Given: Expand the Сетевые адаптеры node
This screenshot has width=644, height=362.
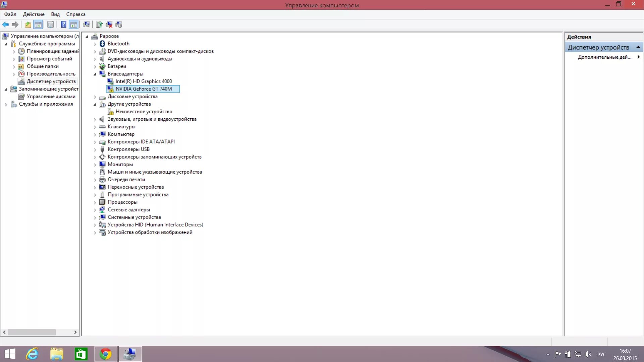Looking at the screenshot, I should coord(95,210).
